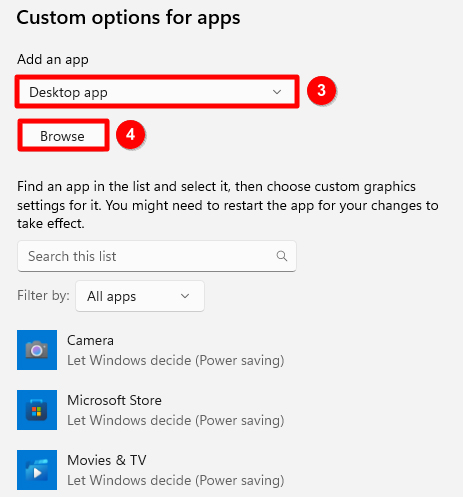The height and width of the screenshot is (497, 463).
Task: Click the All apps dropdown chevron
Action: pos(185,296)
